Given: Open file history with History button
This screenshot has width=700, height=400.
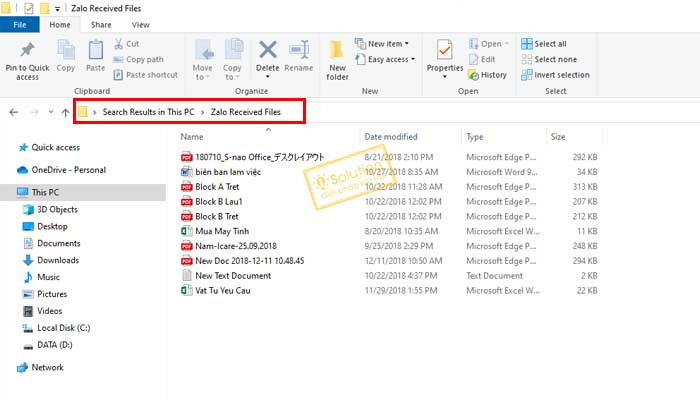Looking at the screenshot, I should (x=493, y=74).
